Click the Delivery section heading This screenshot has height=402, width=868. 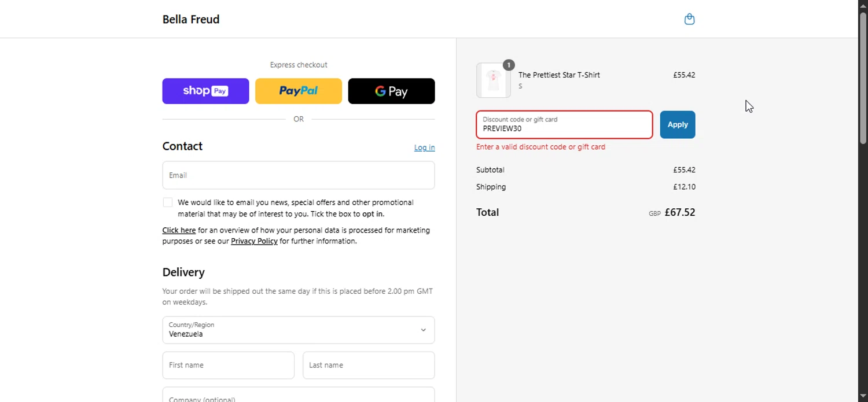pos(183,272)
